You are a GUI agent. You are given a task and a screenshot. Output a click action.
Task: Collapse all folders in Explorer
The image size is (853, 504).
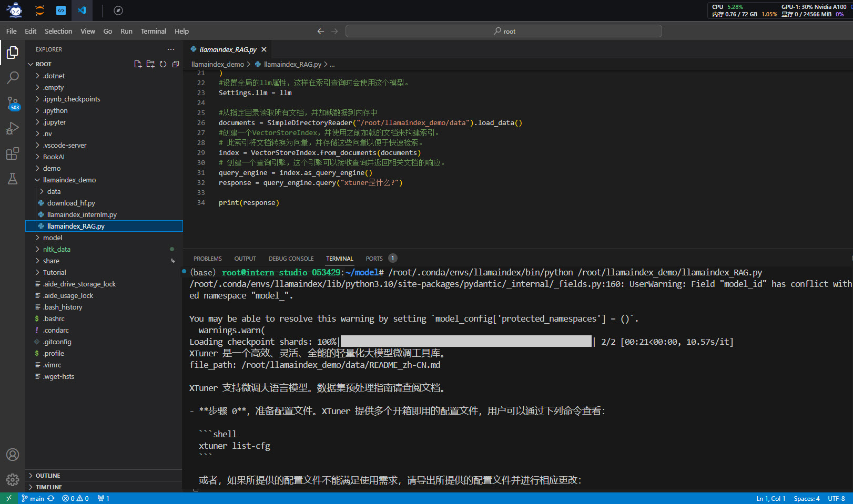click(176, 64)
